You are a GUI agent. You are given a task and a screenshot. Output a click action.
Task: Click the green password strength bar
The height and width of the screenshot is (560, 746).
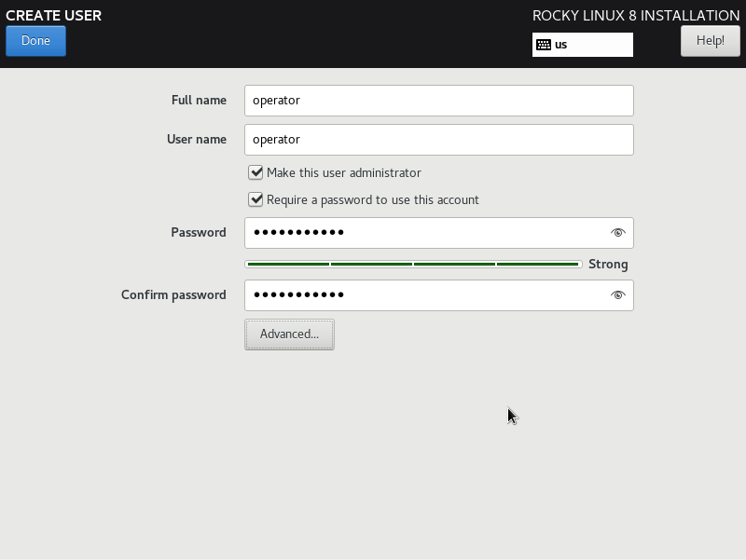point(413,265)
